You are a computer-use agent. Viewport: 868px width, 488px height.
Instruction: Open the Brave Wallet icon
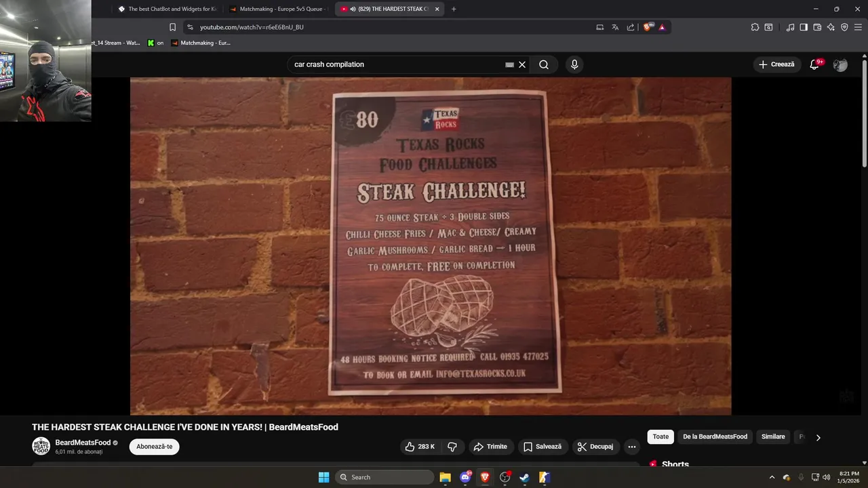pos(817,27)
